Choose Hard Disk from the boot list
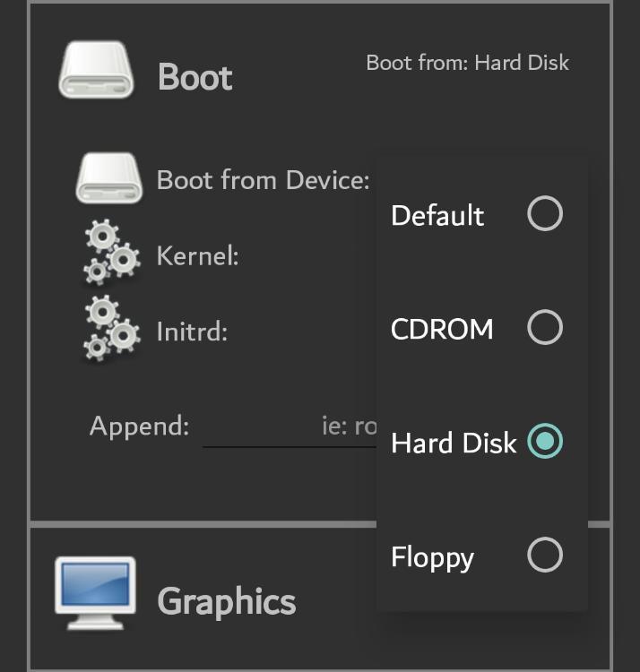 point(482,442)
